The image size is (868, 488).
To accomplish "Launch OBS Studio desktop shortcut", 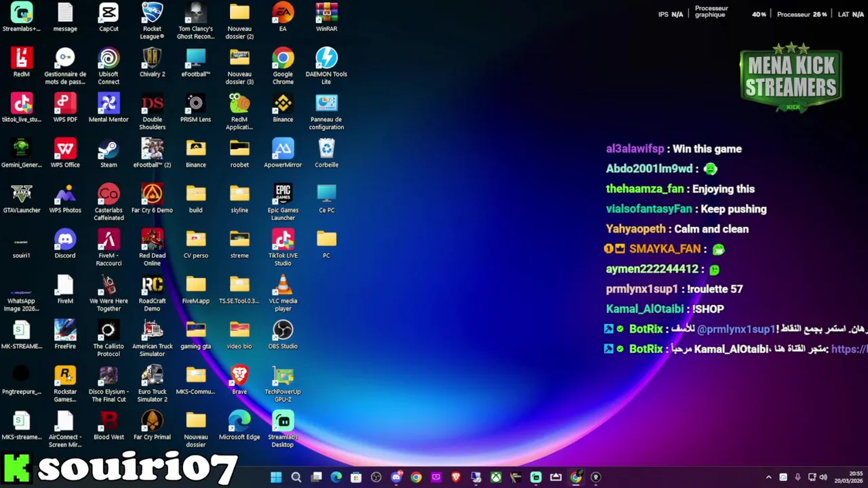I will pos(283,335).
